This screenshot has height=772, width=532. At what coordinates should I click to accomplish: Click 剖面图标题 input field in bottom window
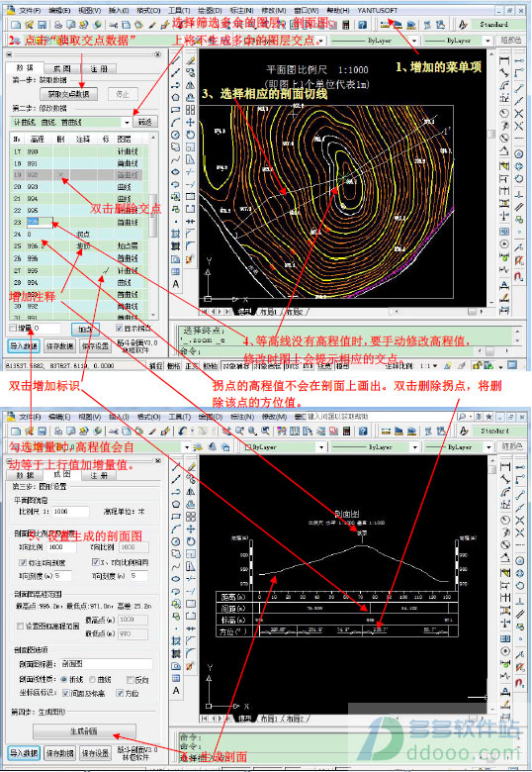click(106, 665)
